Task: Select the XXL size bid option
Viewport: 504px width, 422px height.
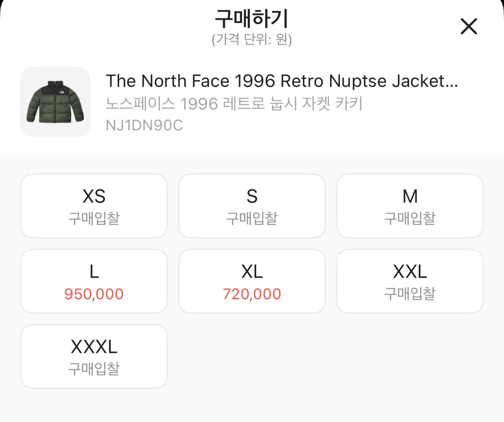Action: pos(410,281)
